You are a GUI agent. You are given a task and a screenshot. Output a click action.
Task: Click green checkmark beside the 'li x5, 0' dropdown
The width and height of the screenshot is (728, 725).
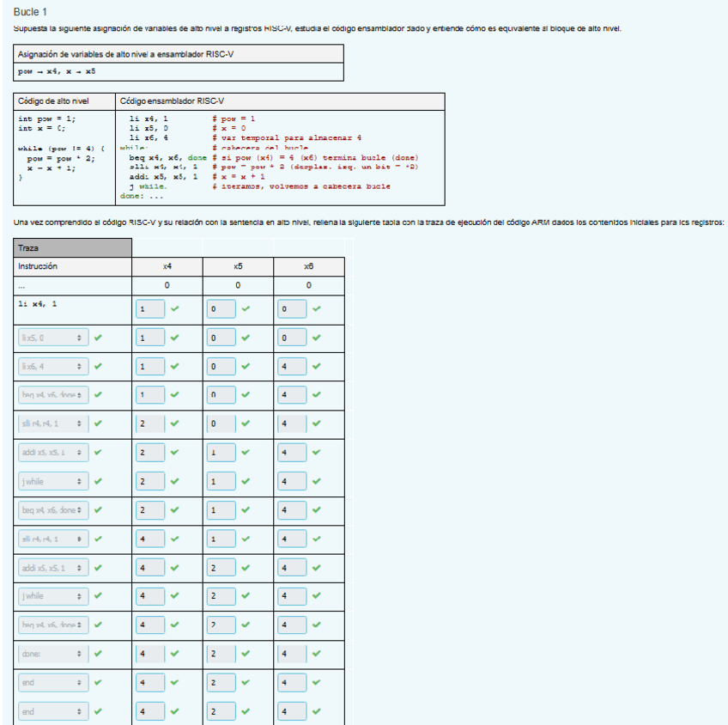pos(97,338)
